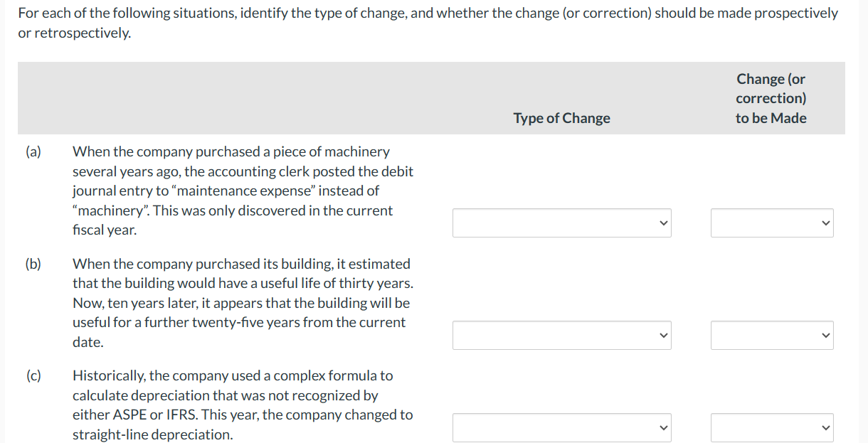Viewport: 868px width, 443px height.
Task: Open the Change to be Made dropdown for situation (c)
Action: (771, 427)
